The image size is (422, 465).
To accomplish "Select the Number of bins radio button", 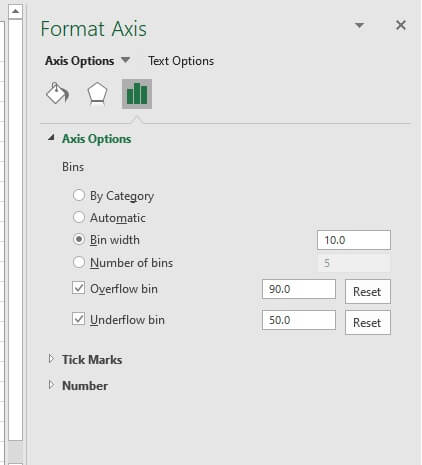I will 79,262.
